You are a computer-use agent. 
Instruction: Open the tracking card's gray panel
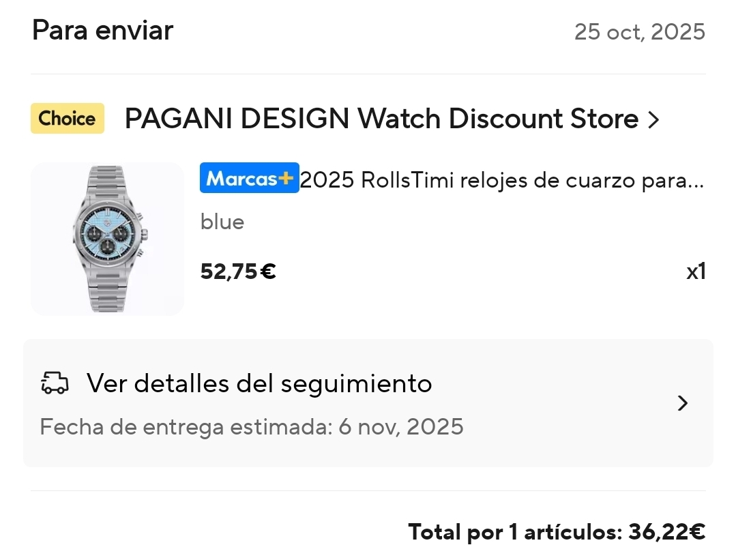click(368, 403)
